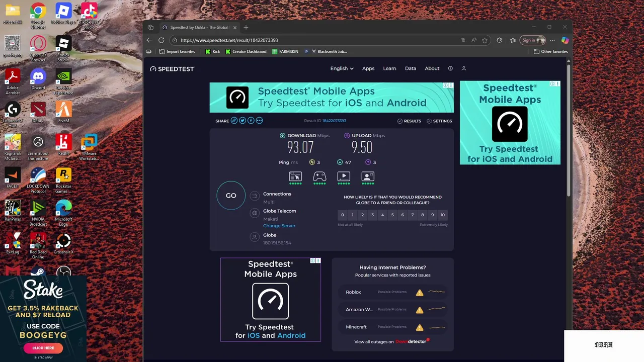Click the Globe Telecom server globe icon

[x=255, y=213]
